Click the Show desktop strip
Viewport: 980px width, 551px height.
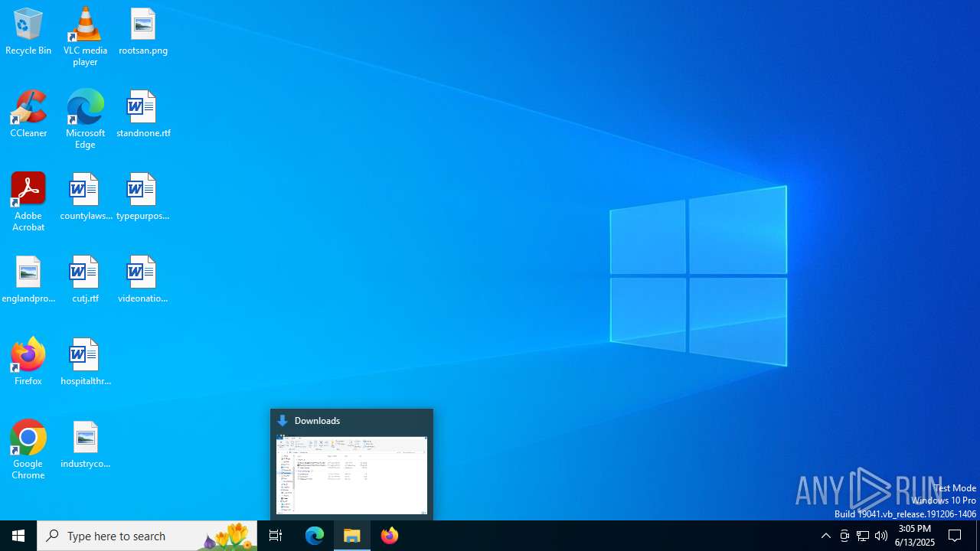coord(978,536)
